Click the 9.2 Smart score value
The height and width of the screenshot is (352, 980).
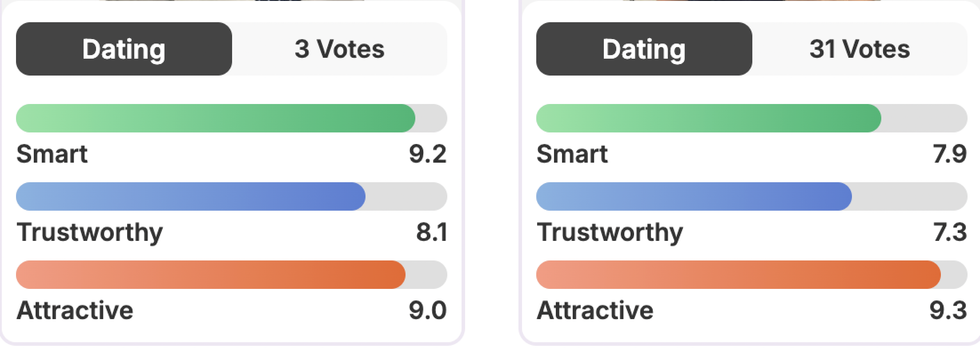click(427, 154)
